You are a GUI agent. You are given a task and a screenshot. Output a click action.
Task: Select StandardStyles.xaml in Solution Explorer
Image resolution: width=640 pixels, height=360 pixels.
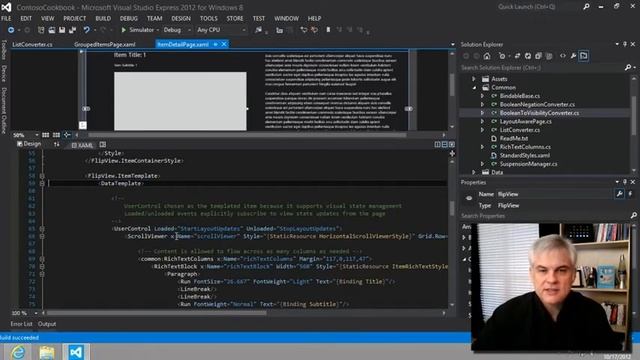click(x=525, y=156)
